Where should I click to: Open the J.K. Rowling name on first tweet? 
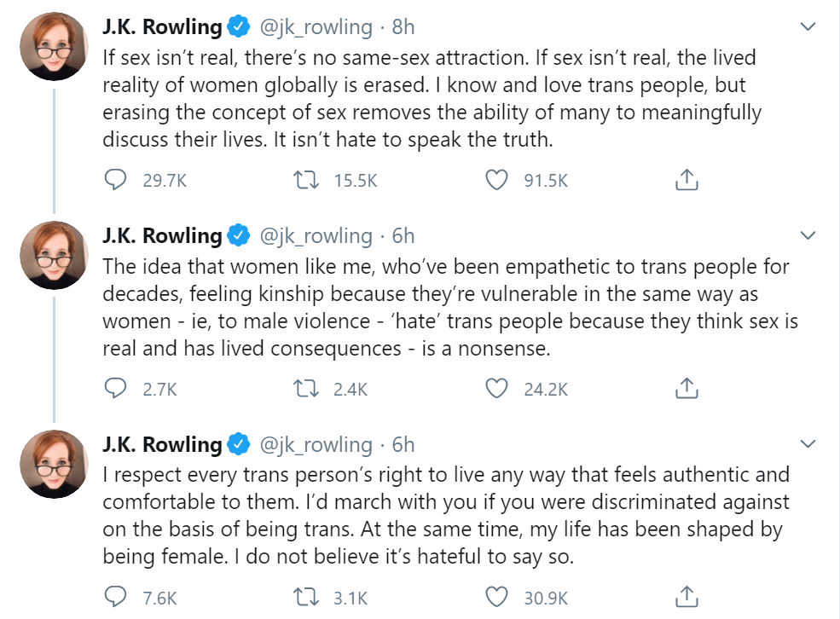pyautogui.click(x=162, y=27)
